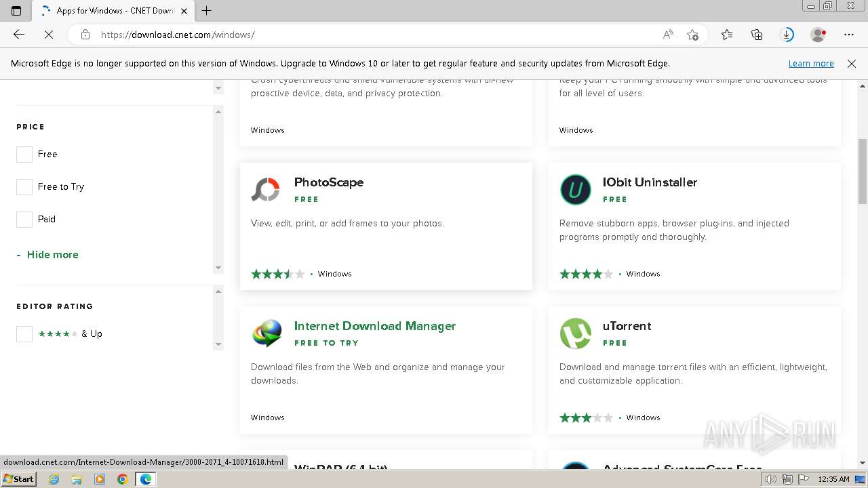Open the Internet Download Manager title link
The height and width of the screenshot is (488, 868).
tap(375, 326)
